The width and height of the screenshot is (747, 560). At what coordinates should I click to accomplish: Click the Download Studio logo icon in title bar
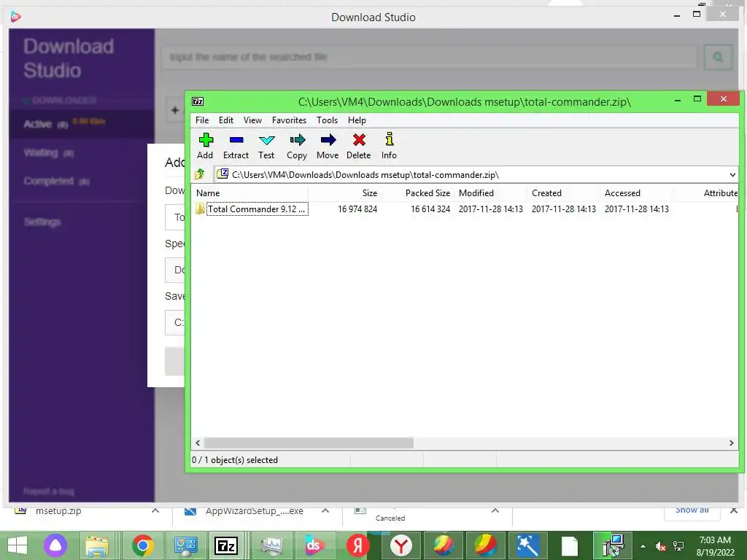click(x=15, y=17)
